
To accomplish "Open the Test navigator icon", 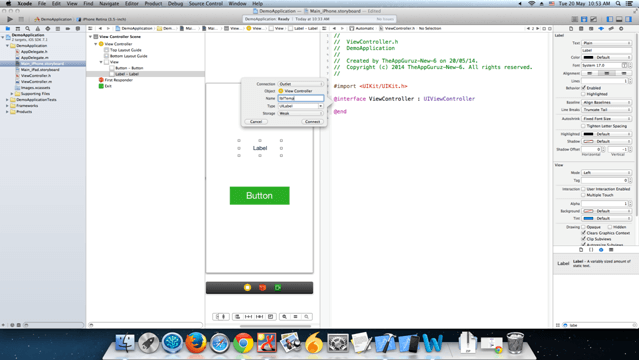I will (48, 29).
